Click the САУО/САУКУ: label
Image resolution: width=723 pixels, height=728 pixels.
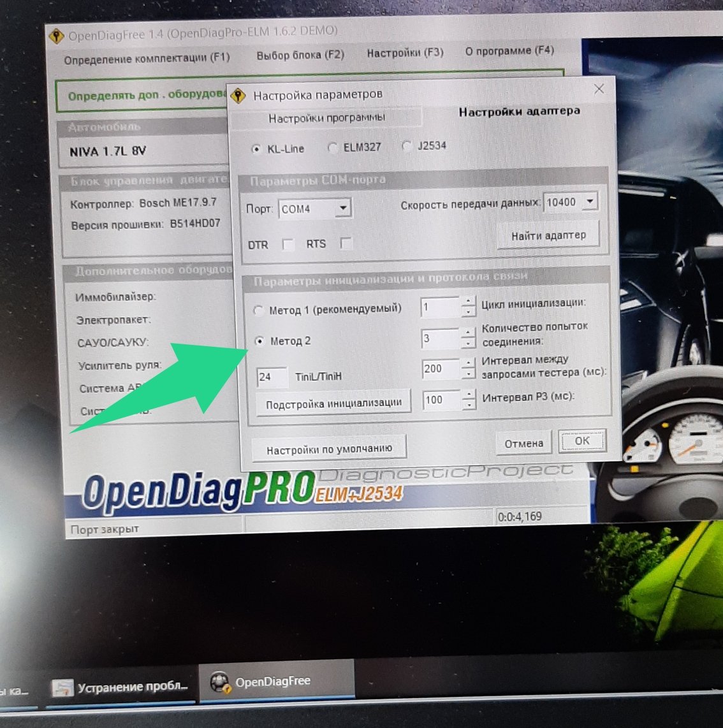click(x=113, y=342)
